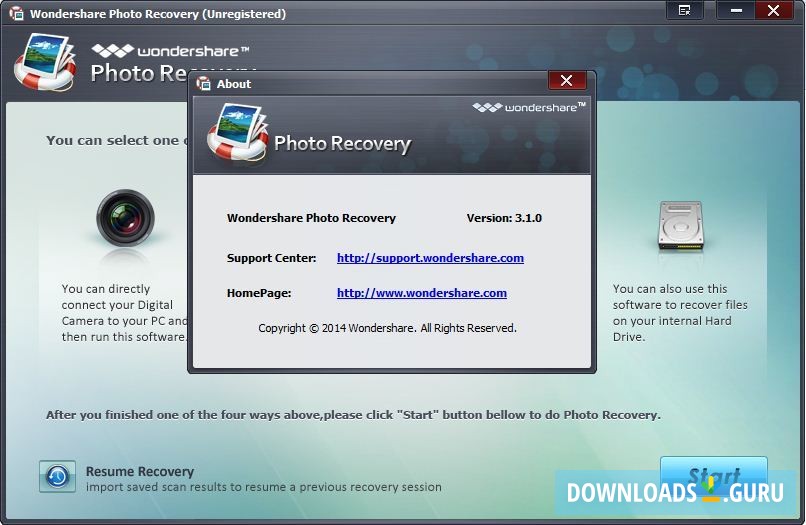Image resolution: width=806 pixels, height=525 pixels.
Task: Click the Start button
Action: [x=713, y=476]
